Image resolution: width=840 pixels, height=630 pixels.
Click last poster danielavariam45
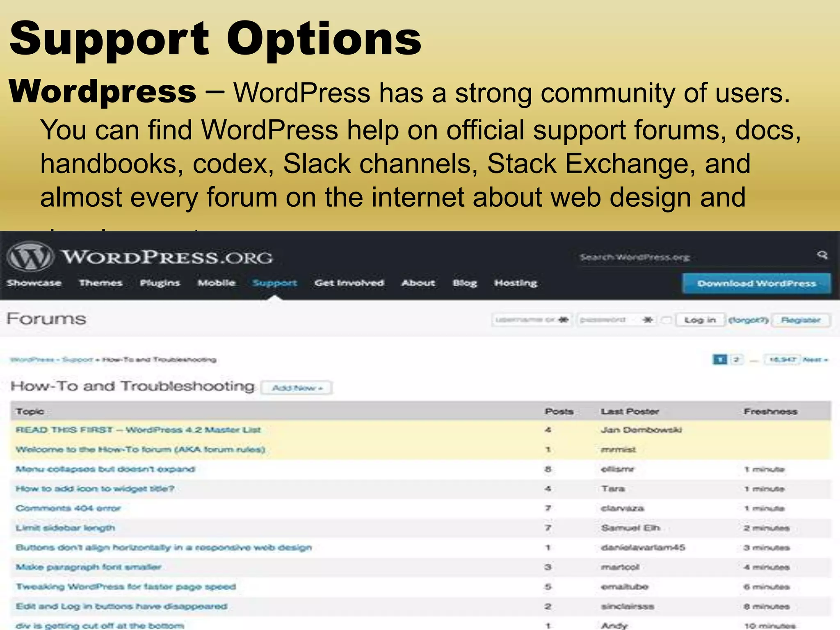click(x=643, y=548)
